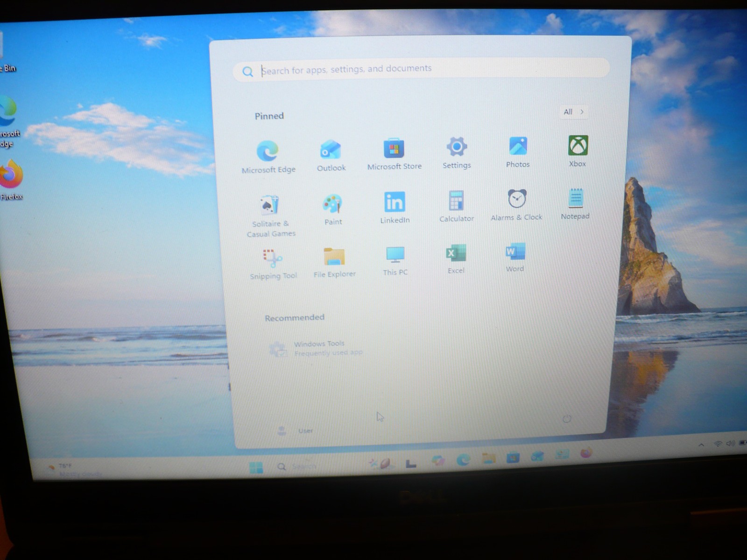
Task: Select the Microsoft Edge desktop shortcut
Action: pyautogui.click(x=9, y=122)
